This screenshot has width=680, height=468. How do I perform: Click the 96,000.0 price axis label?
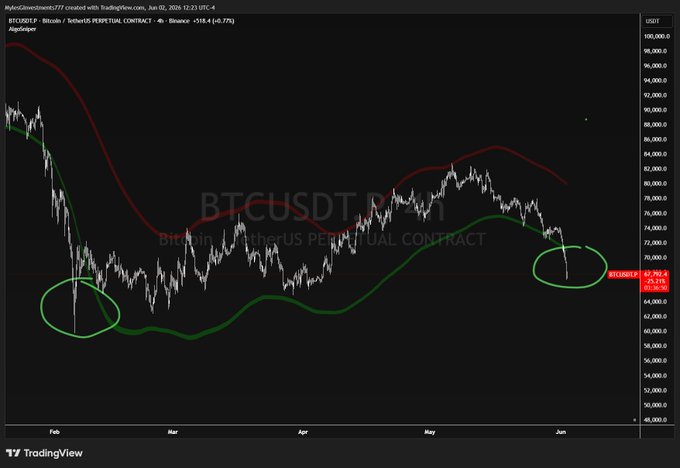coord(656,66)
